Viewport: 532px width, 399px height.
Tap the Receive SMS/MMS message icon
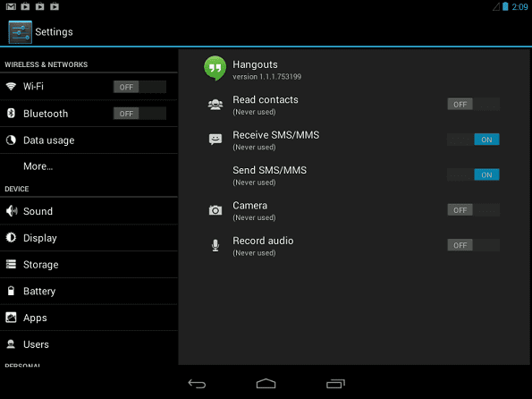pos(215,140)
